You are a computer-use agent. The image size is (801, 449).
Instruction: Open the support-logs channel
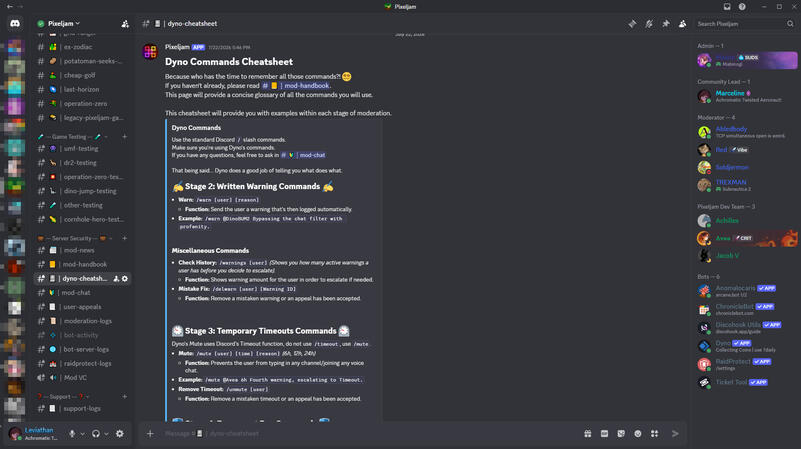pyautogui.click(x=82, y=409)
